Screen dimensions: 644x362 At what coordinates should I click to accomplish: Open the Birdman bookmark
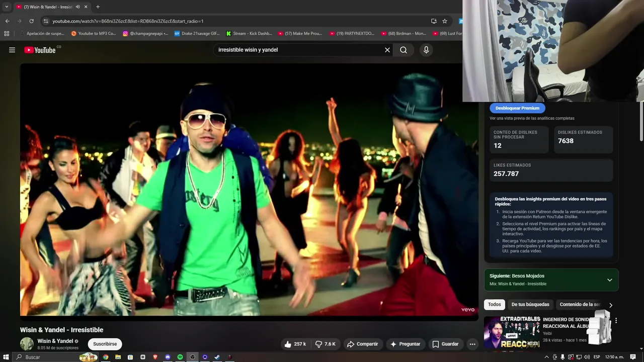point(404,34)
